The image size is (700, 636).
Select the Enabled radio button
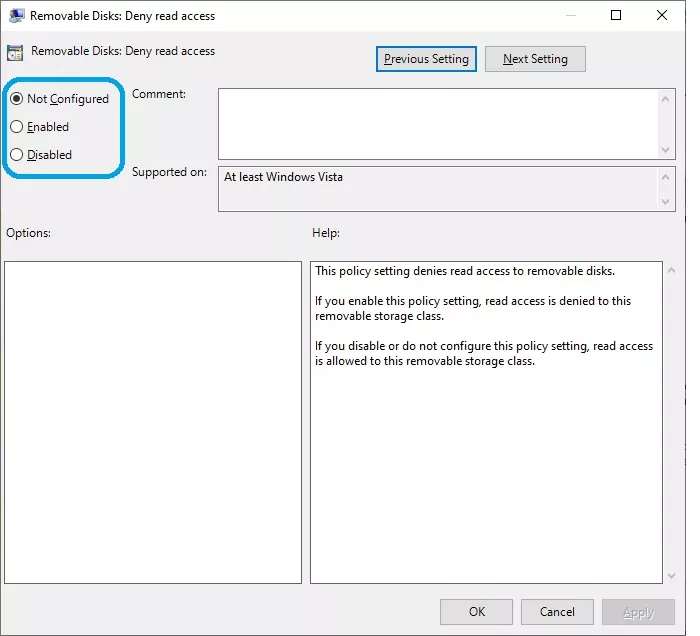[x=17, y=127]
